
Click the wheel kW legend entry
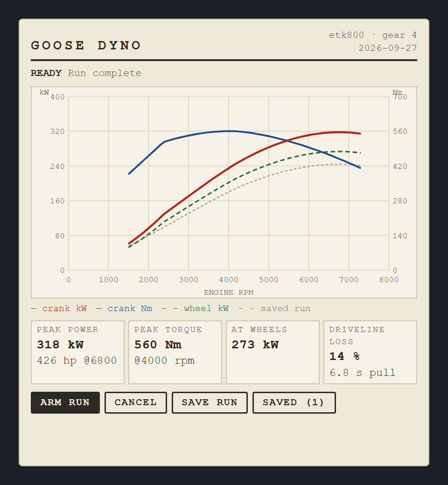[196, 308]
